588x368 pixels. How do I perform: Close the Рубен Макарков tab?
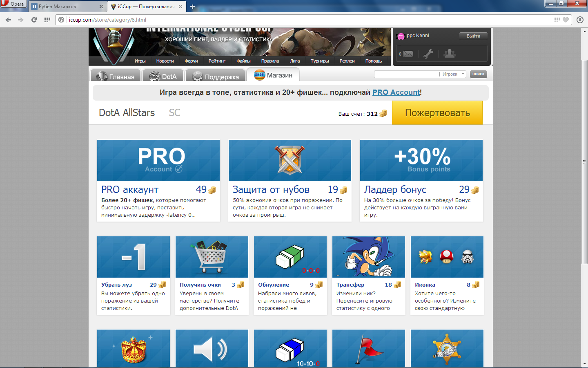coord(101,7)
